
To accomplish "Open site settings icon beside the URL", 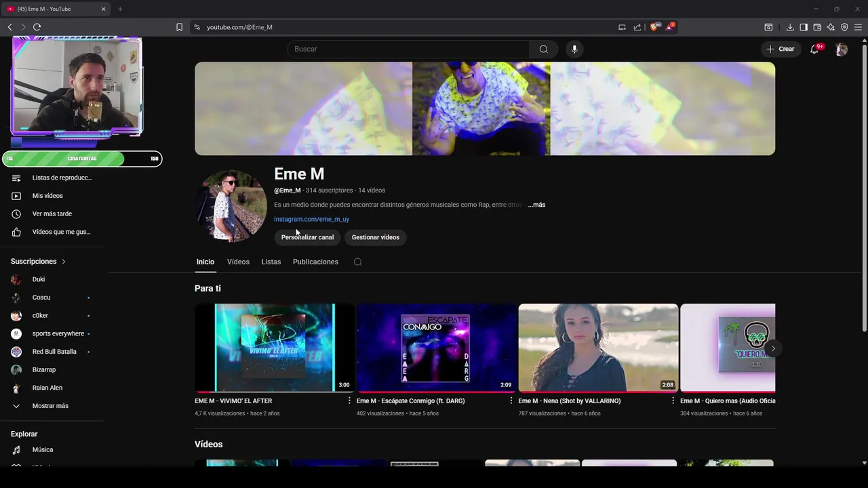I will point(197,27).
